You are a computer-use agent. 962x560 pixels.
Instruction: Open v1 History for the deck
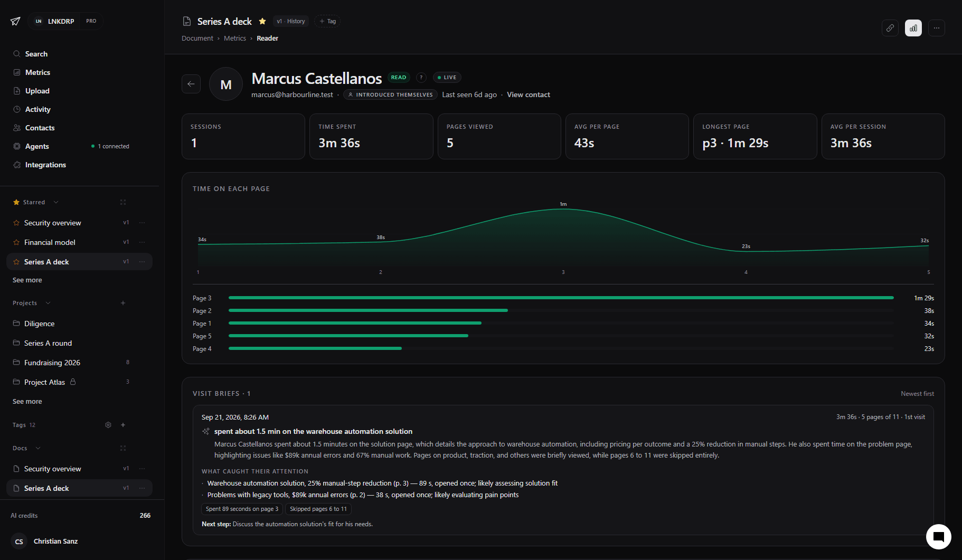[291, 21]
